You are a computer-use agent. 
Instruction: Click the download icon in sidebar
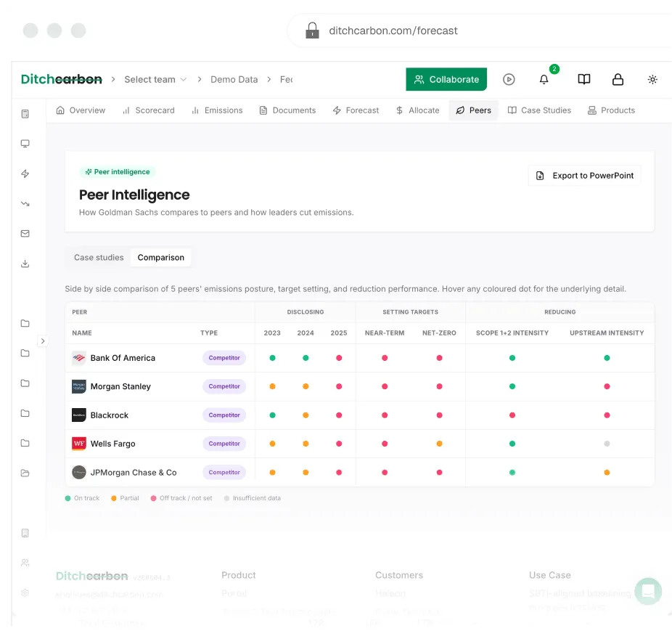pos(25,264)
